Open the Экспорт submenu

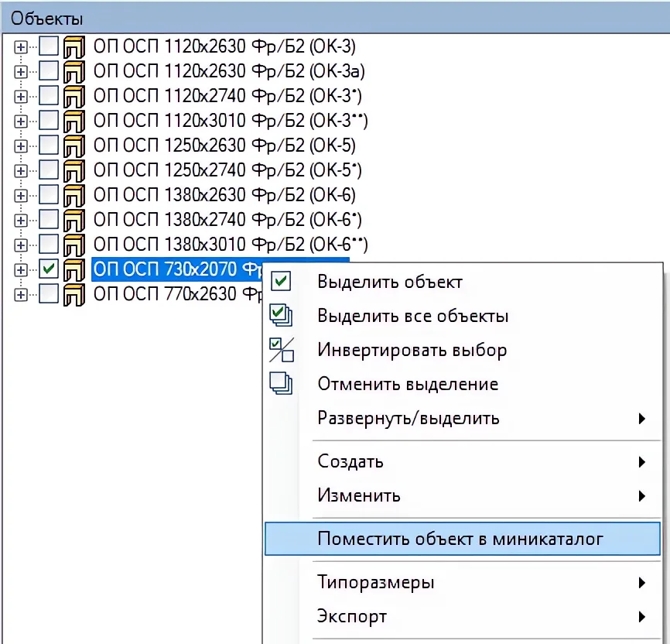click(x=352, y=617)
